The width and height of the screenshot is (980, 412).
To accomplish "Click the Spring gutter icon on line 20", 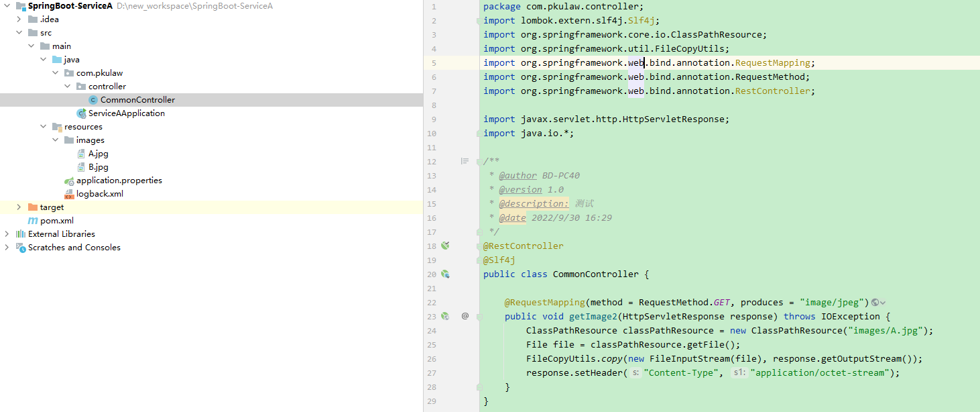I will [x=445, y=274].
